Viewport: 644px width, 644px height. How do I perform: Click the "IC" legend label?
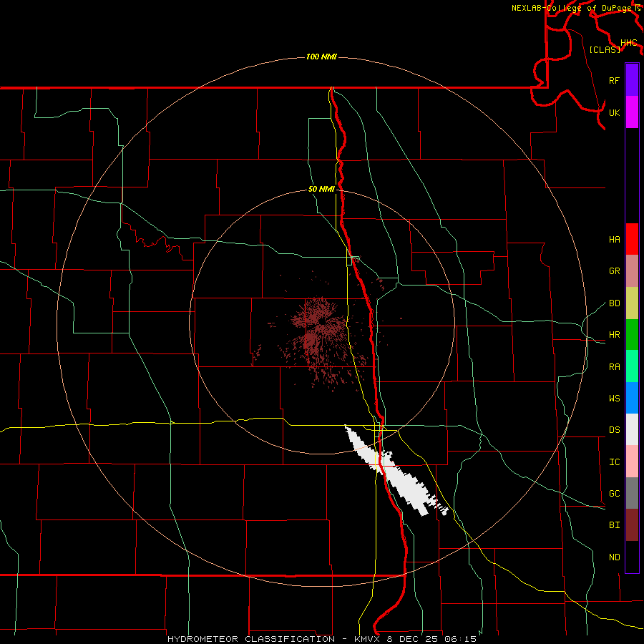[614, 462]
